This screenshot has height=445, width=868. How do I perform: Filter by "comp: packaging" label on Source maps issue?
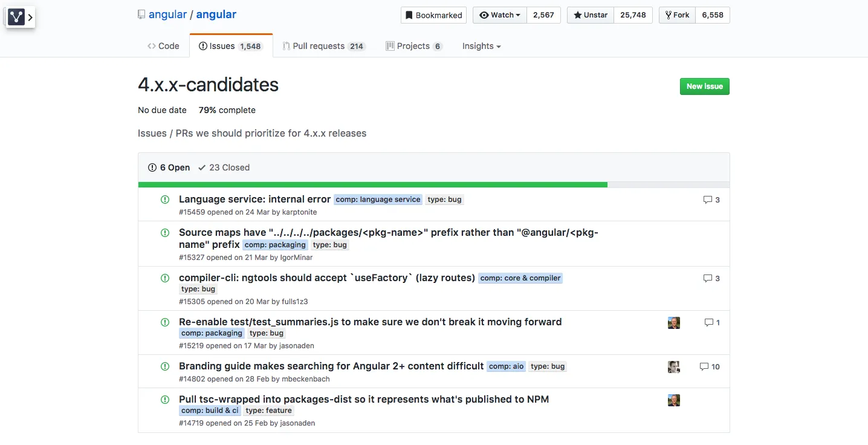275,245
